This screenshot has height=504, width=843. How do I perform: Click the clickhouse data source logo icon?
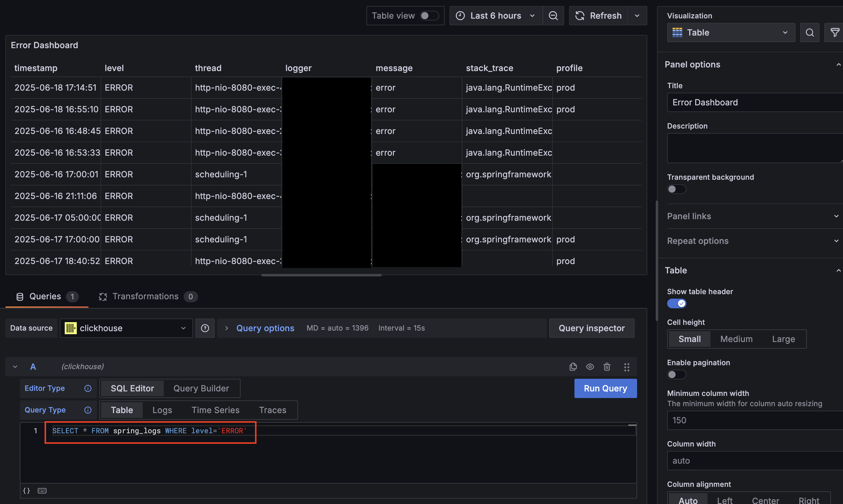pos(70,328)
